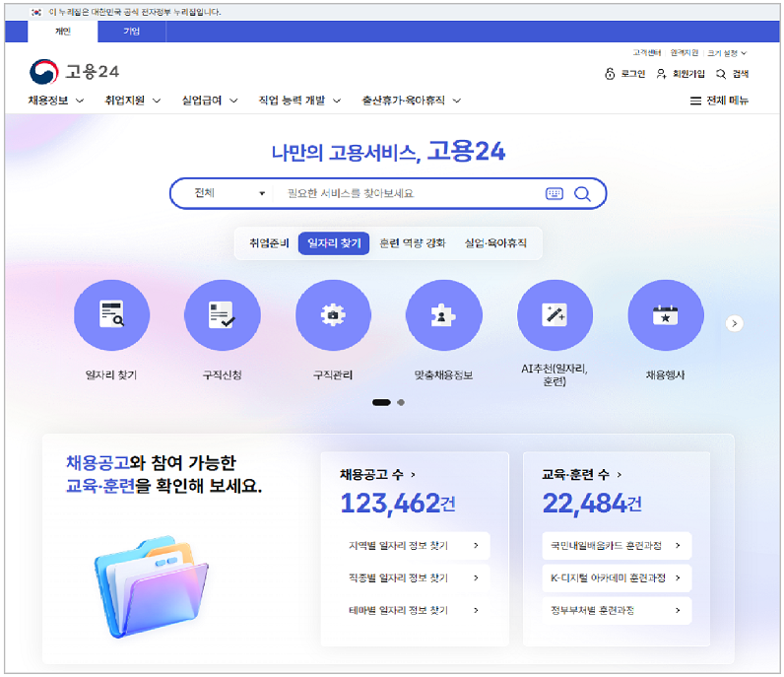Open the 구직신청 circle icon
The height and width of the screenshot is (677, 784).
223,315
